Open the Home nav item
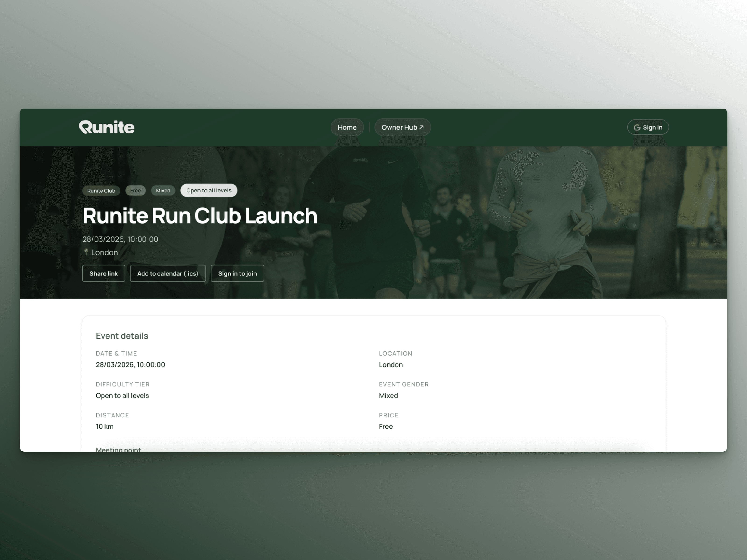 347,127
